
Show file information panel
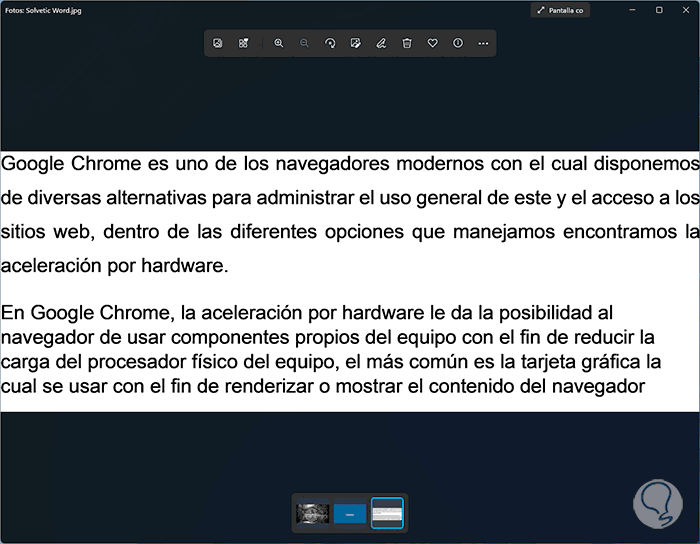point(458,43)
